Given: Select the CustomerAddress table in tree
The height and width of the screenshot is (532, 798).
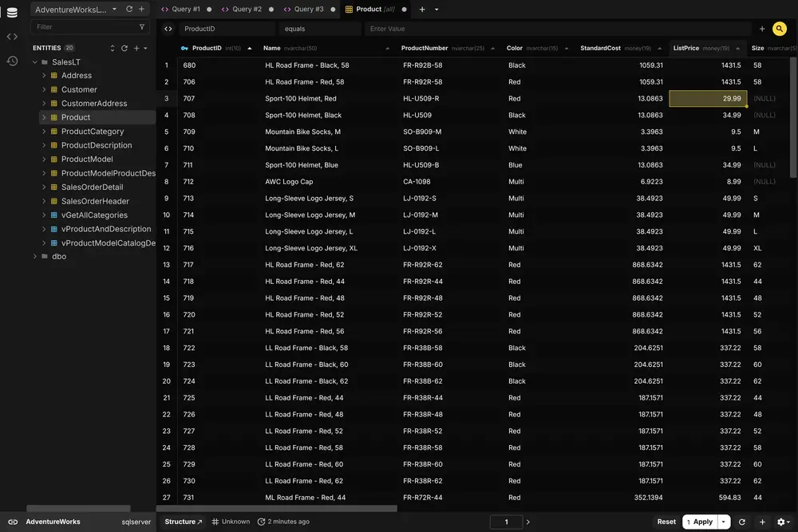Looking at the screenshot, I should tap(94, 103).
